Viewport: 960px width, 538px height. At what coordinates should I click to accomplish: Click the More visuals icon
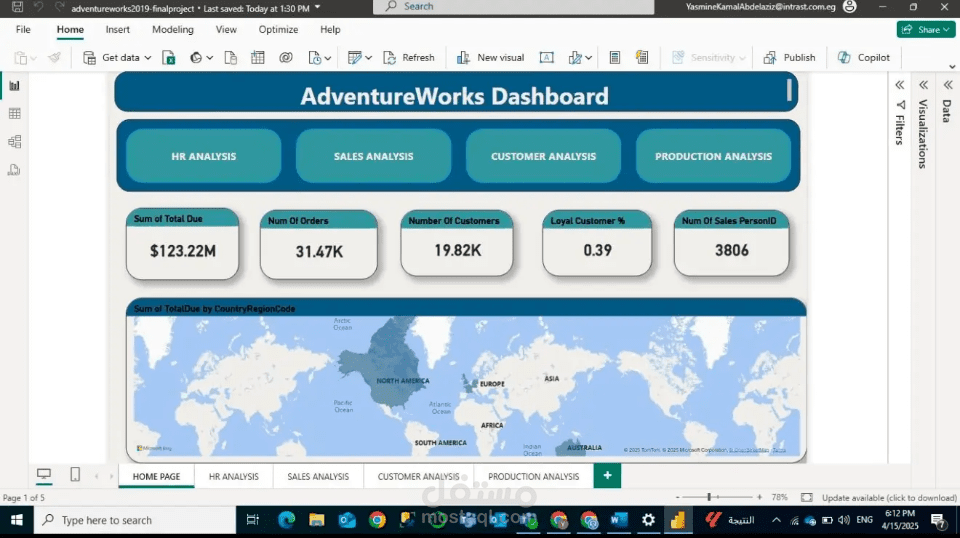575,58
